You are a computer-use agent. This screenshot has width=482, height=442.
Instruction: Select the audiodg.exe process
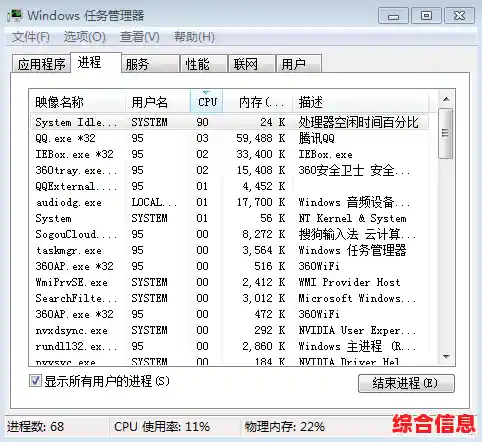pos(229,202)
